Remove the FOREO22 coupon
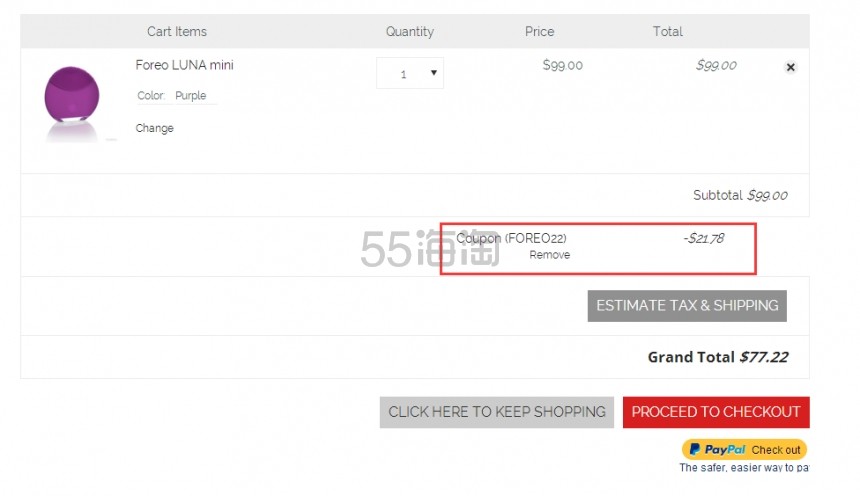 pyautogui.click(x=550, y=255)
